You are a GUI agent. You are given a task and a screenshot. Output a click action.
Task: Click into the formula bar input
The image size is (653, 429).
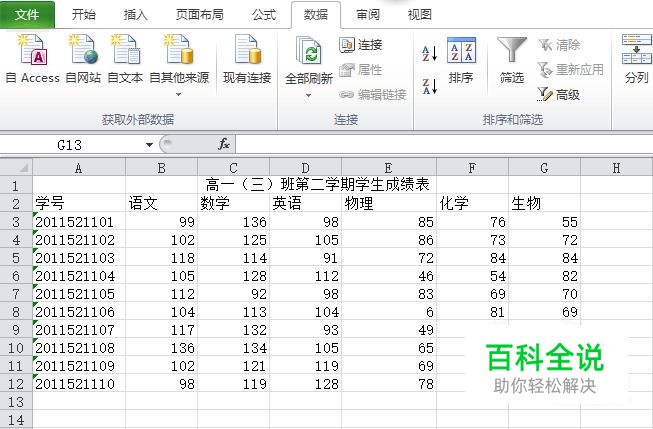click(444, 145)
